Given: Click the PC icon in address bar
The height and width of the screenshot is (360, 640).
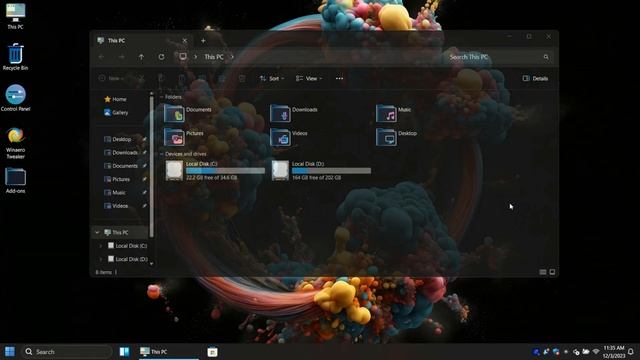Looking at the screenshot, I should click(183, 57).
